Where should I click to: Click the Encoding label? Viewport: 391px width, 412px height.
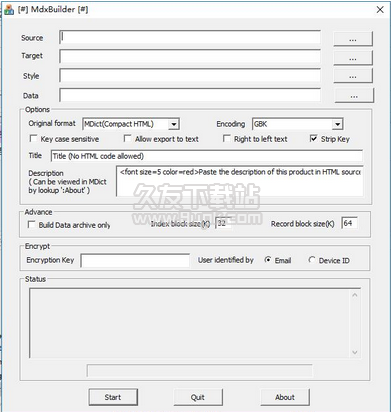(x=231, y=124)
